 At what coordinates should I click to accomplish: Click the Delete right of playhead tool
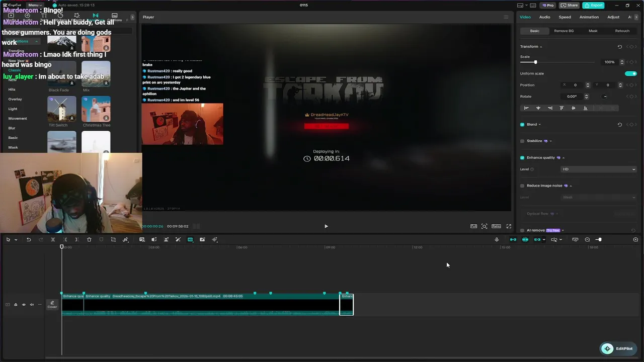pos(77,239)
